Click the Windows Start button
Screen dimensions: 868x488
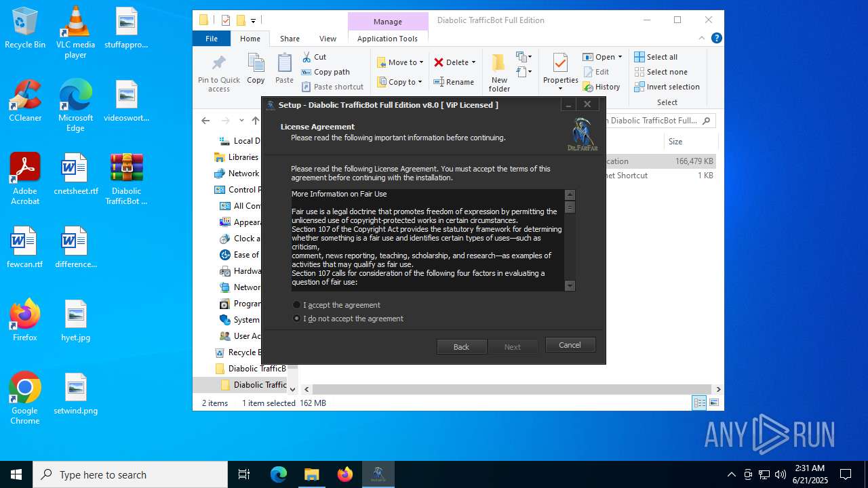click(16, 474)
